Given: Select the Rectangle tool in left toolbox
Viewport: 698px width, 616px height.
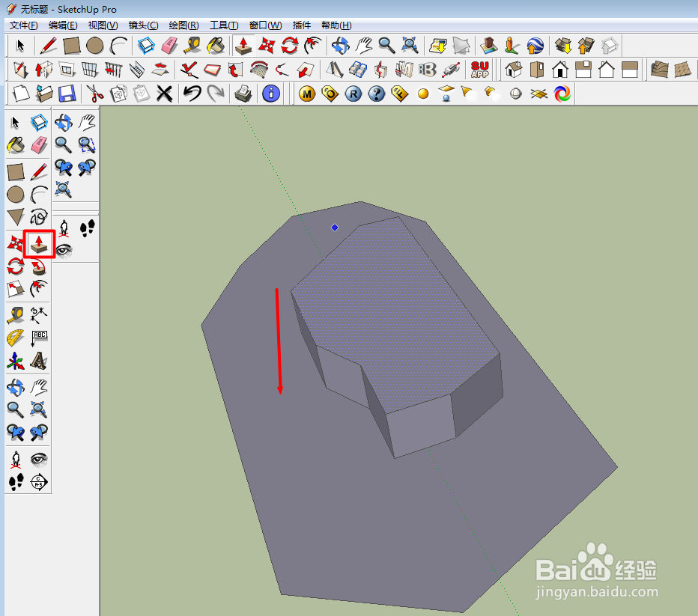Looking at the screenshot, I should [16, 172].
